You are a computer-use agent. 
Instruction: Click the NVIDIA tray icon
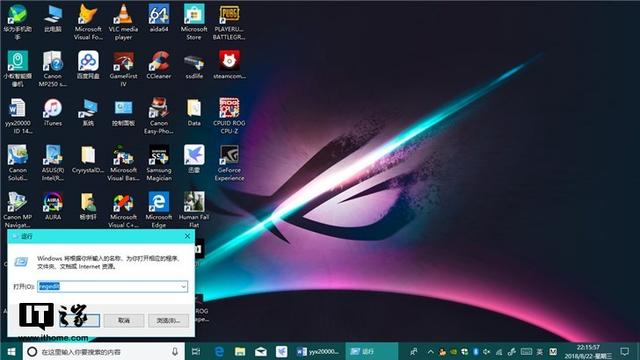click(453, 351)
